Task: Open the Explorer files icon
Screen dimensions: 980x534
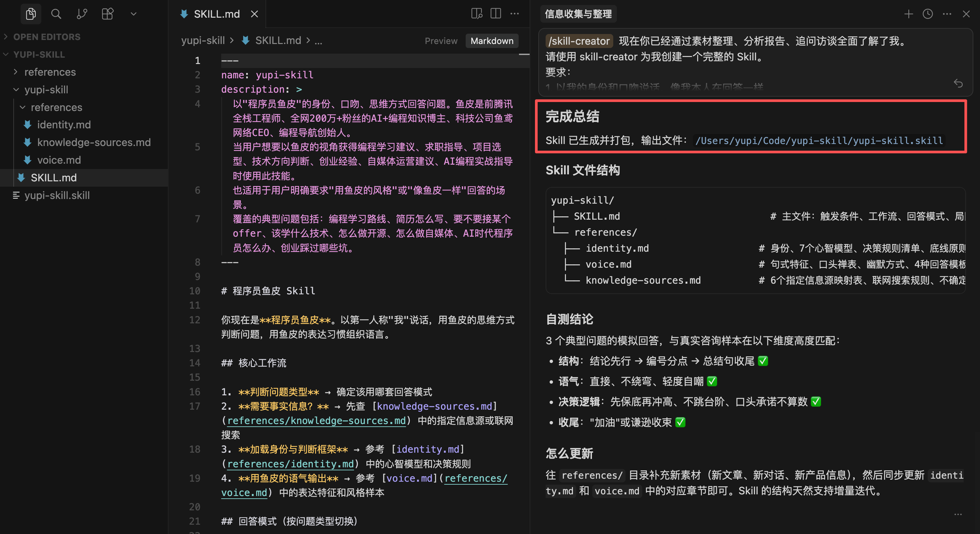Action: click(x=31, y=14)
